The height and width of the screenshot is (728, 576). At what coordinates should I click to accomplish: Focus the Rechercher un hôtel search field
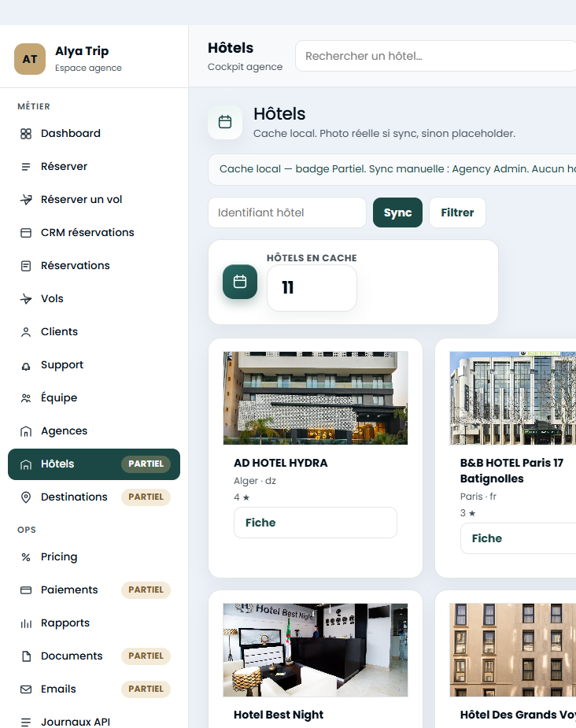tap(435, 56)
